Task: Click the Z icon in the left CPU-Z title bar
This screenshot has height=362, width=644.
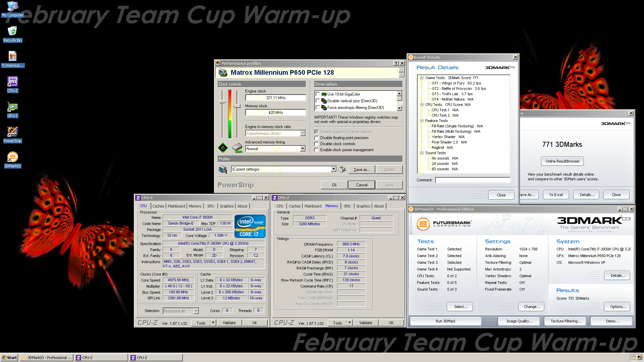Action: [138, 198]
